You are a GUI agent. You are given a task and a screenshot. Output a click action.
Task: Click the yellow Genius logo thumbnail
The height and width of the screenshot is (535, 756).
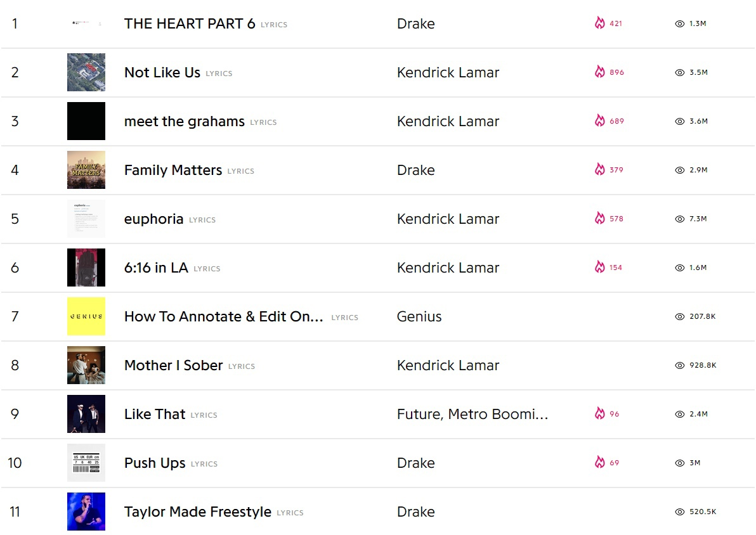pyautogui.click(x=86, y=316)
